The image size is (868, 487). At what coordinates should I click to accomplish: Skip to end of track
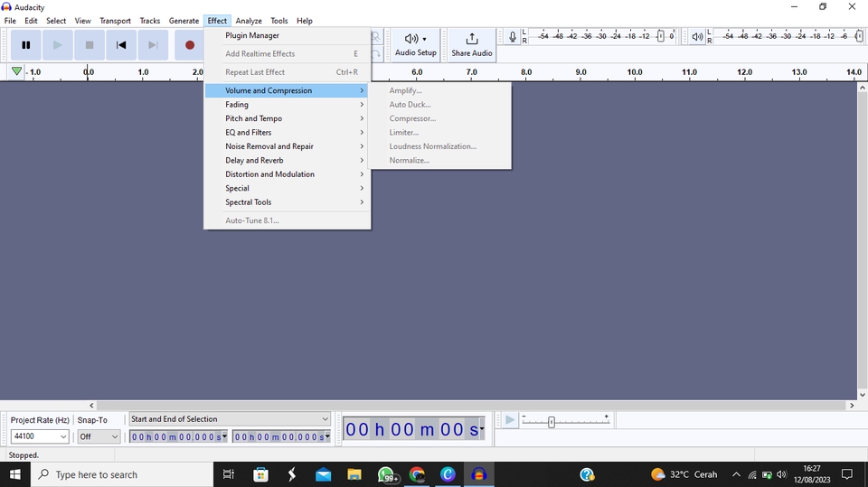pyautogui.click(x=153, y=45)
